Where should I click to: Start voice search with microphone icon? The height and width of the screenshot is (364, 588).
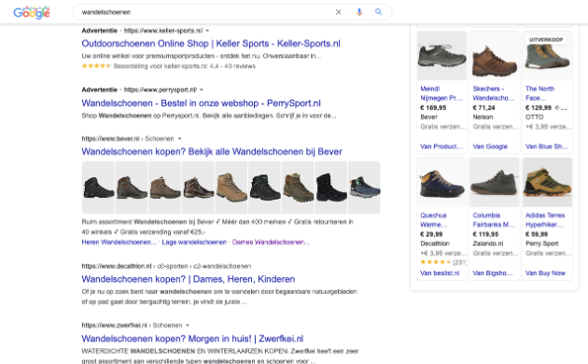(359, 12)
